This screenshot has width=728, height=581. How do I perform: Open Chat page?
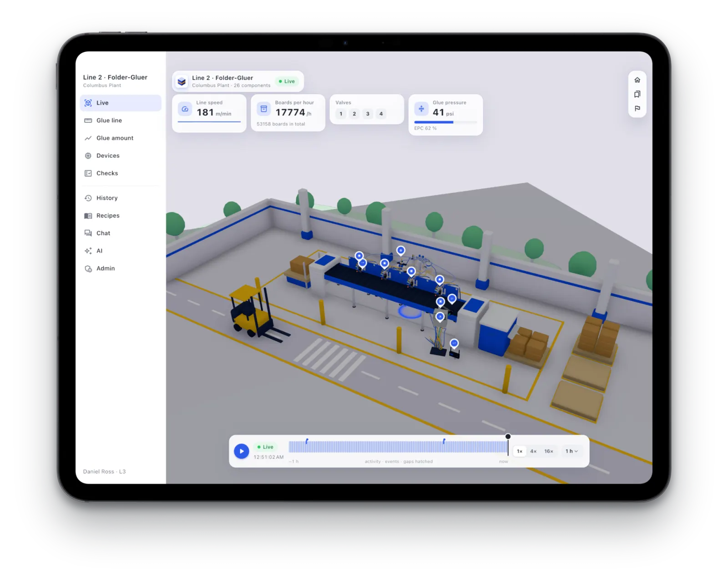coord(120,233)
